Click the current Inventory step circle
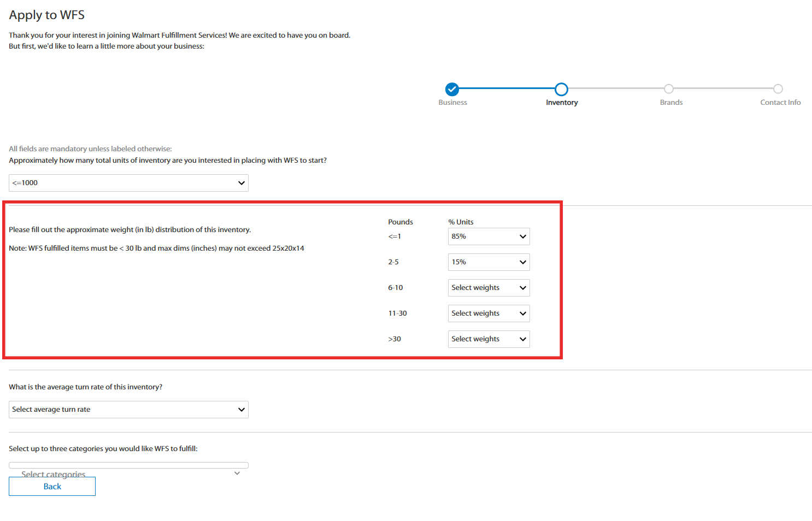Viewport: 812px width, 521px height. 561,89
